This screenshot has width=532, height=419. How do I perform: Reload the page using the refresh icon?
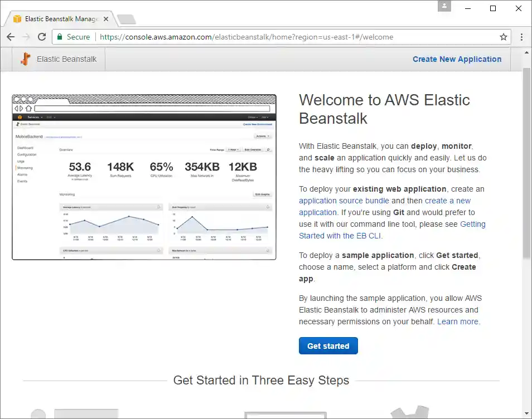42,37
